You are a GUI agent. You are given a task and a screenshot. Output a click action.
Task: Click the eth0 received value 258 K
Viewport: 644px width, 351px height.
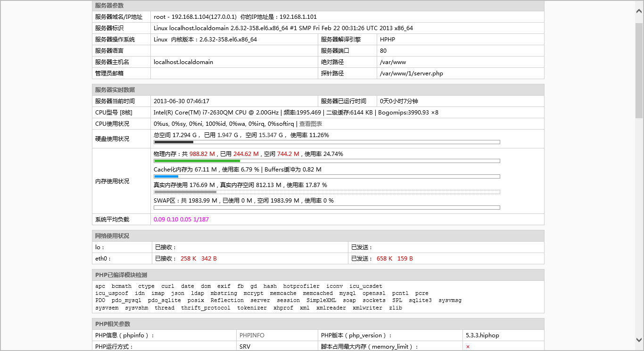188,259
